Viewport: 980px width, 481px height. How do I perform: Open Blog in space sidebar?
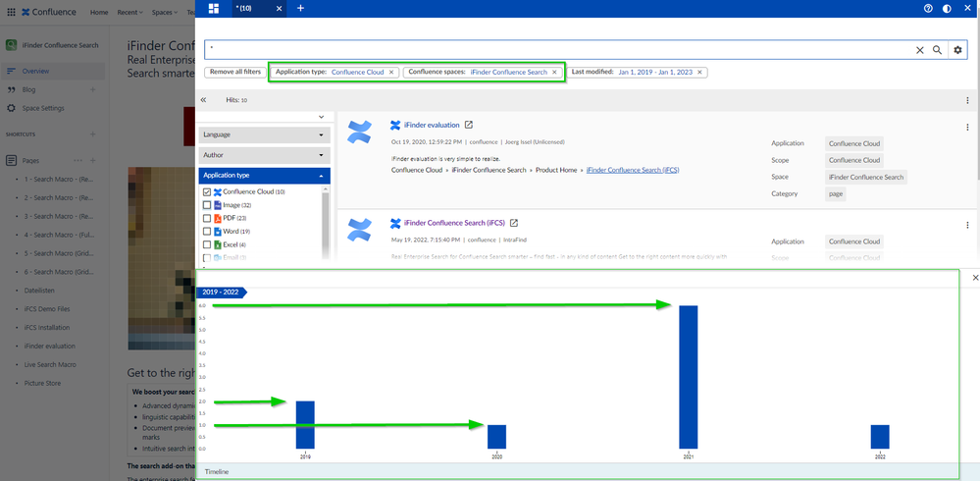pos(28,90)
